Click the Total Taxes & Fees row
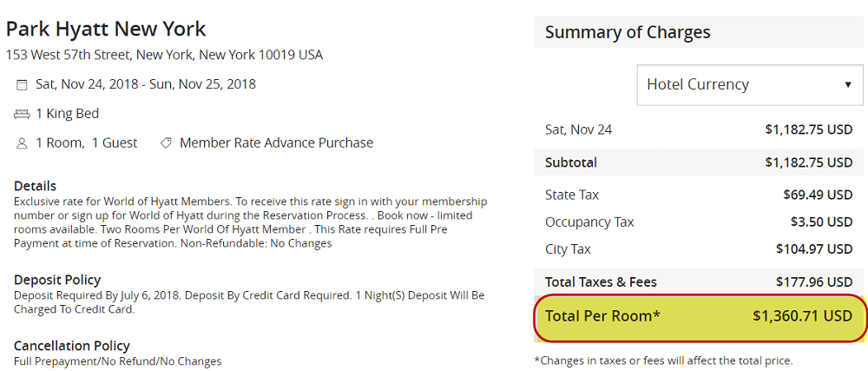The image size is (868, 371). point(700,282)
